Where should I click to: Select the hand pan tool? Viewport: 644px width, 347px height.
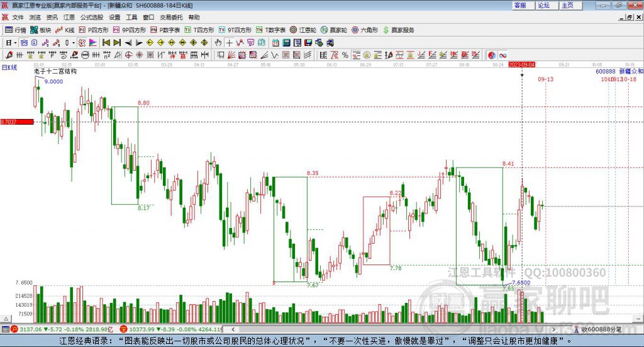(218, 43)
